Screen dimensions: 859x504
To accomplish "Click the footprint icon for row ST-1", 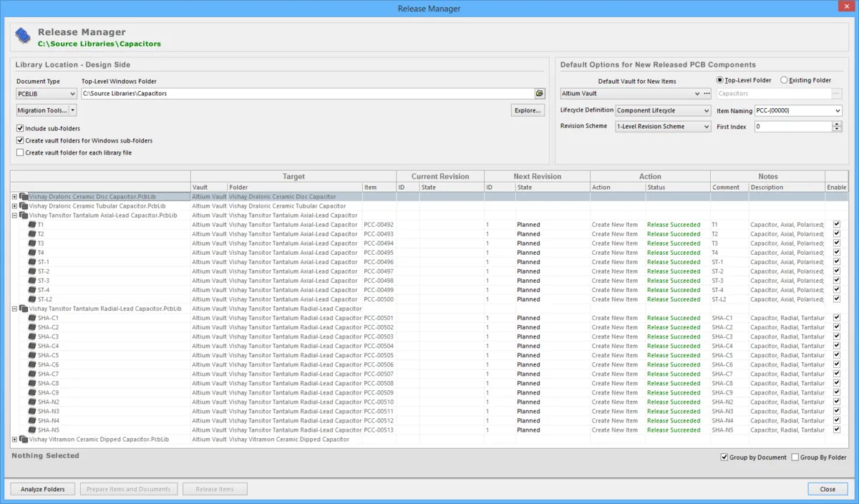I will pyautogui.click(x=31, y=262).
